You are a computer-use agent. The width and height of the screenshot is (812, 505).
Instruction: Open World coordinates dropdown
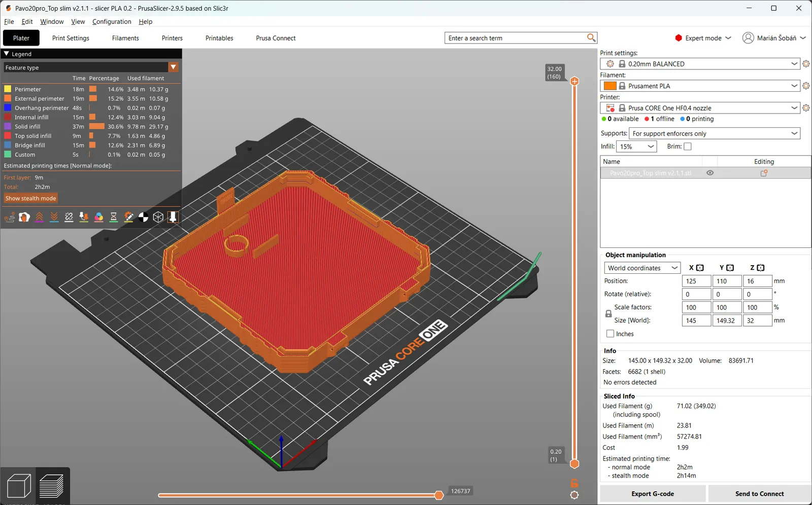[x=642, y=268]
